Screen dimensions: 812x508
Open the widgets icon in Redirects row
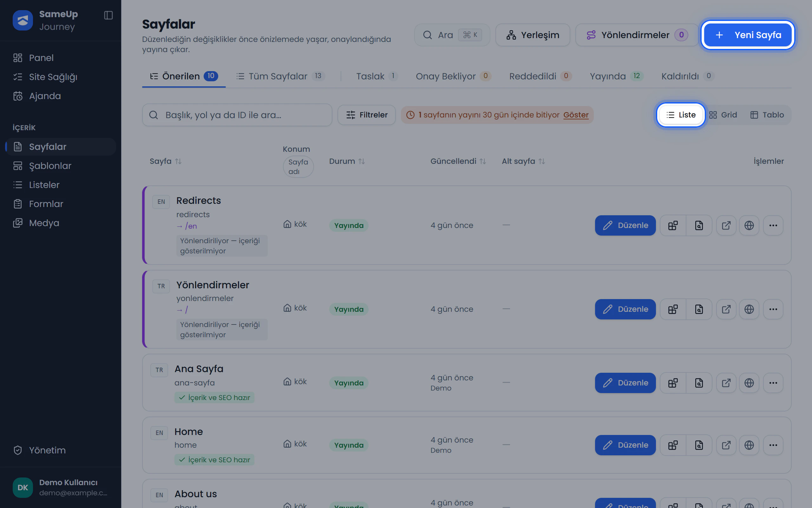coord(673,225)
